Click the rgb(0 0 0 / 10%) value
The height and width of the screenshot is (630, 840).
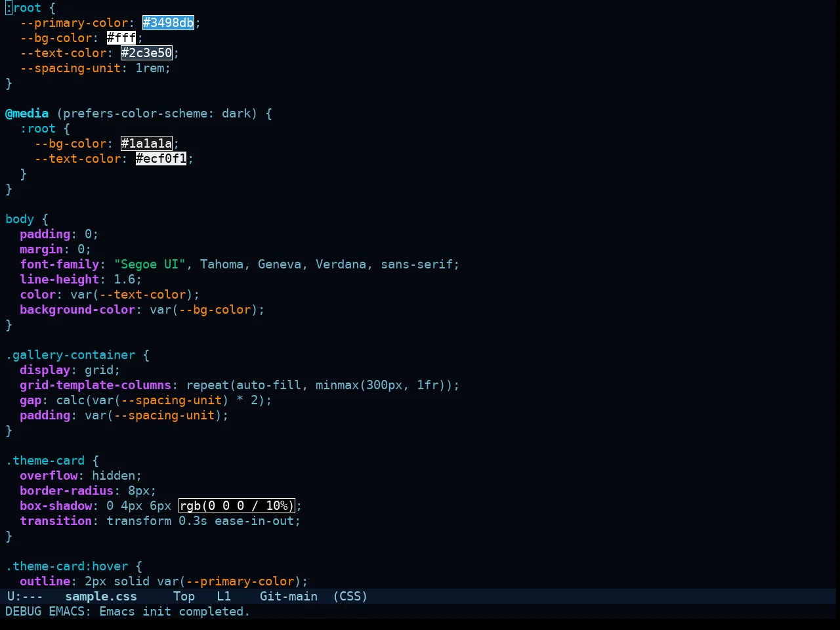pos(237,506)
